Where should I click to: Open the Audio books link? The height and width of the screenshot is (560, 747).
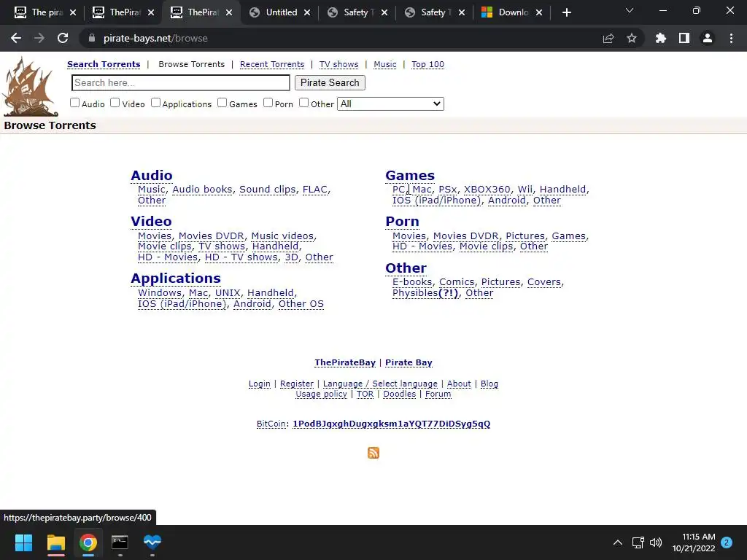pyautogui.click(x=203, y=189)
